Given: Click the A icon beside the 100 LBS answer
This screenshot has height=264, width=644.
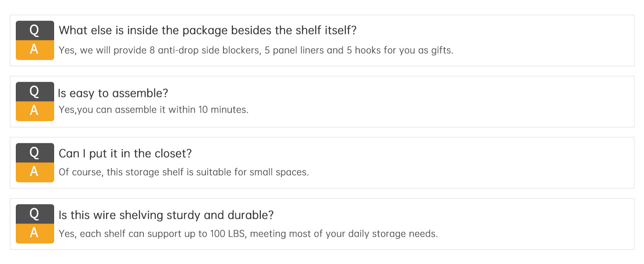Looking at the screenshot, I should tap(35, 233).
